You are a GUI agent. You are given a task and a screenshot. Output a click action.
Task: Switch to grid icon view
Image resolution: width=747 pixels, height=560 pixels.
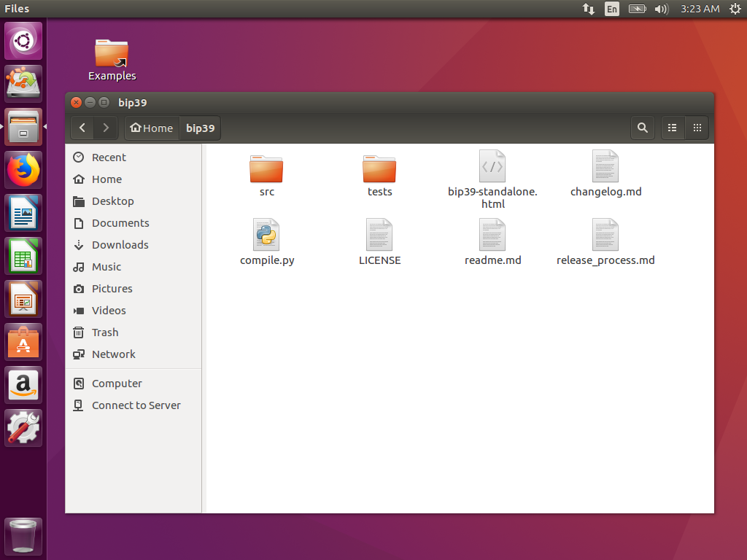697,128
